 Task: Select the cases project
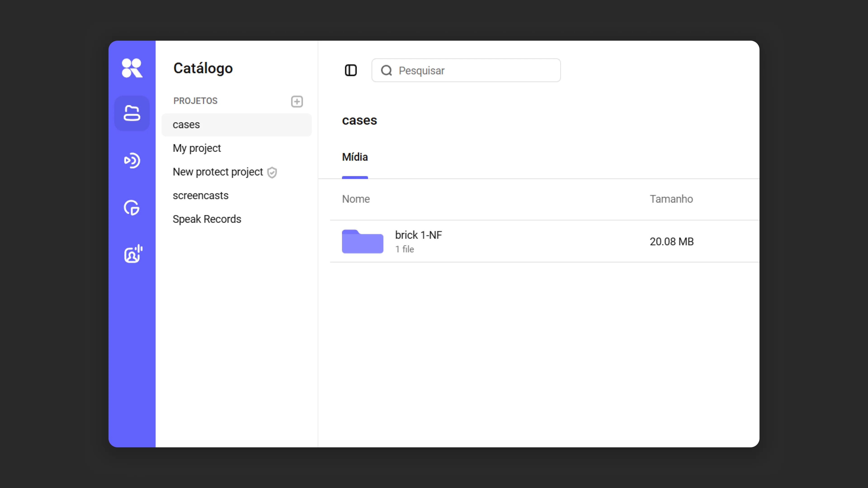236,125
